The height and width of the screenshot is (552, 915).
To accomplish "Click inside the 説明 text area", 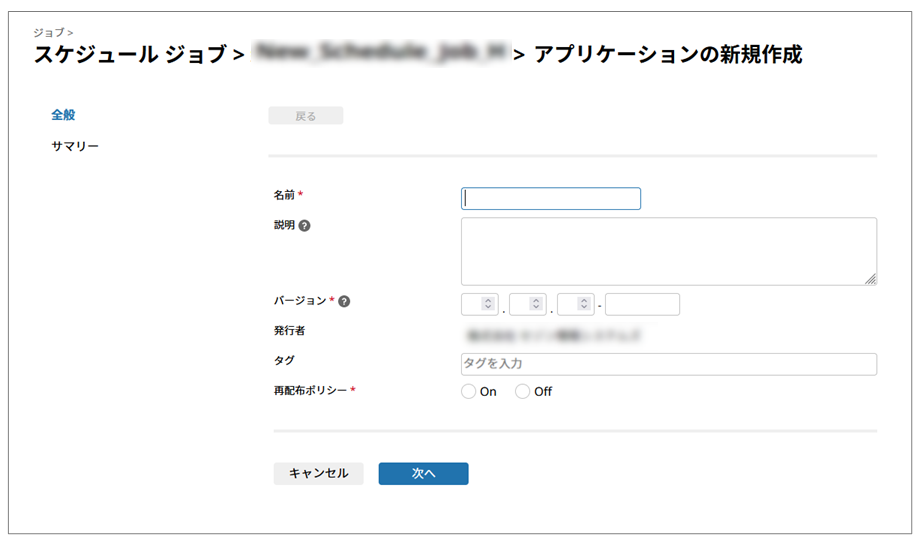I will click(x=668, y=251).
